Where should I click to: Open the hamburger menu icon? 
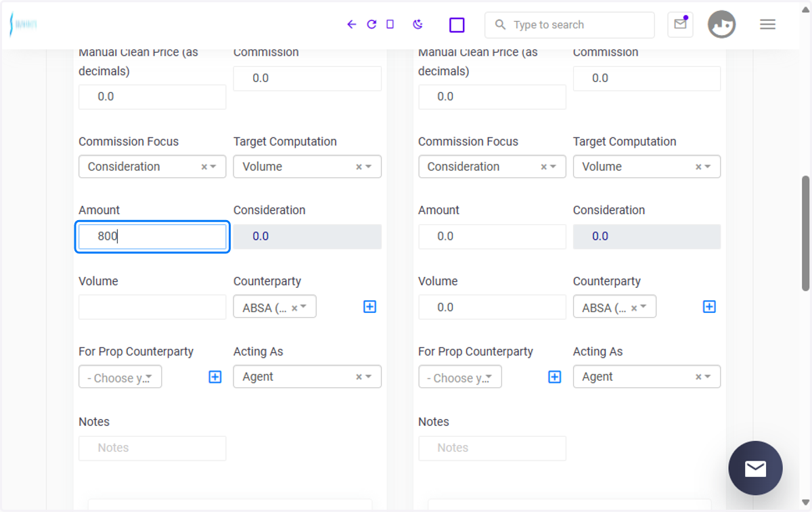click(x=767, y=24)
